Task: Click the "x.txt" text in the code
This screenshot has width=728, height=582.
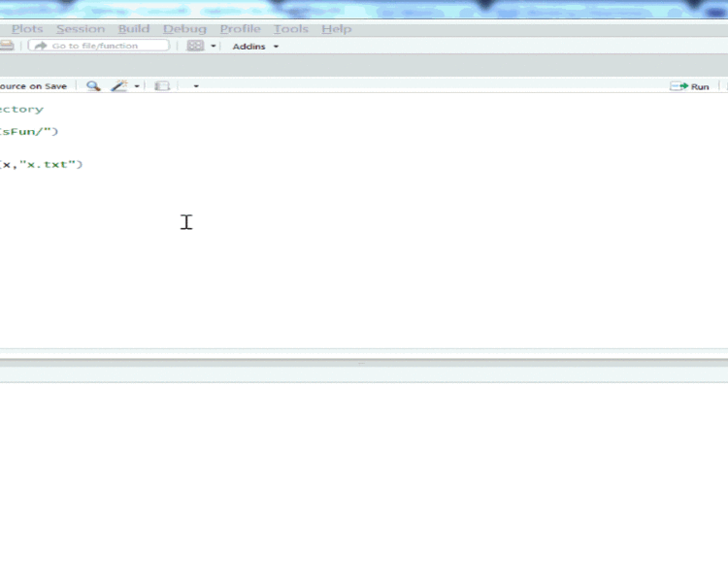Action: 48,164
